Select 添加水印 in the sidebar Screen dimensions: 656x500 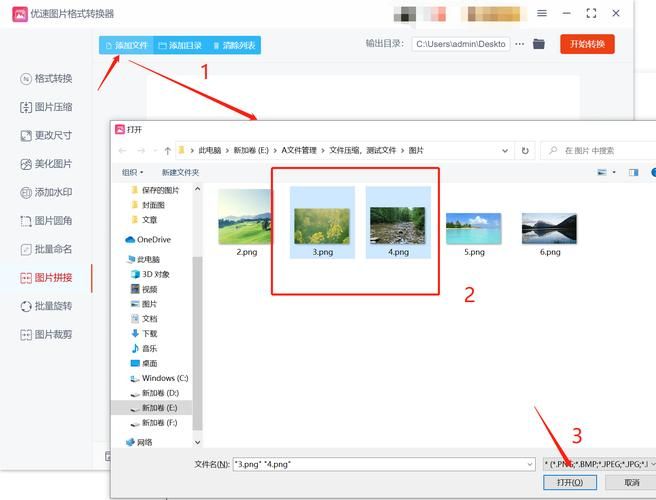pos(46,192)
